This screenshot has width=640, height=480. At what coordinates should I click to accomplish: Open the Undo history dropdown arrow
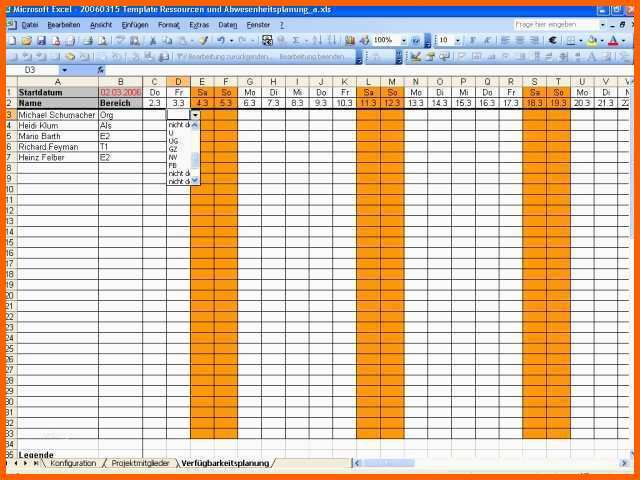231,40
